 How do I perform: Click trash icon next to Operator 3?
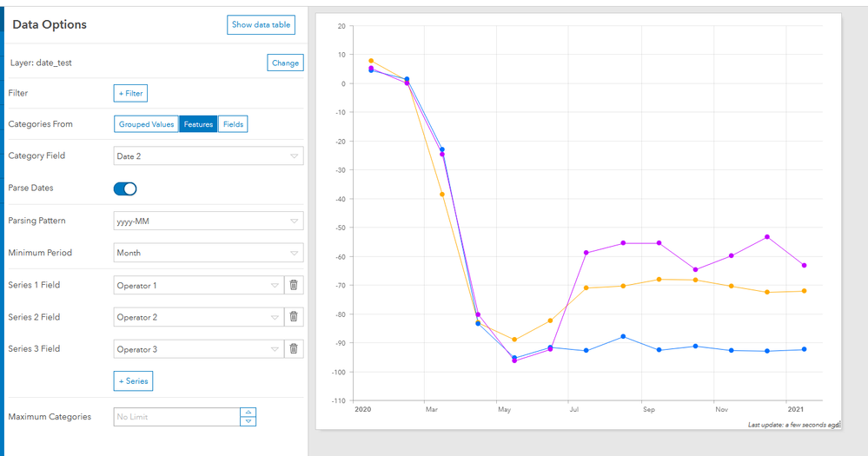pos(294,349)
